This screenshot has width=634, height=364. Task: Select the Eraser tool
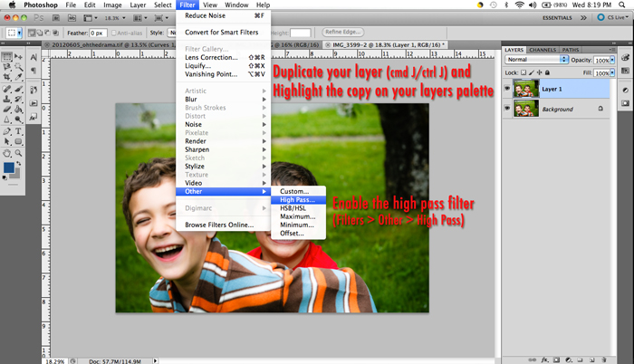coord(7,109)
